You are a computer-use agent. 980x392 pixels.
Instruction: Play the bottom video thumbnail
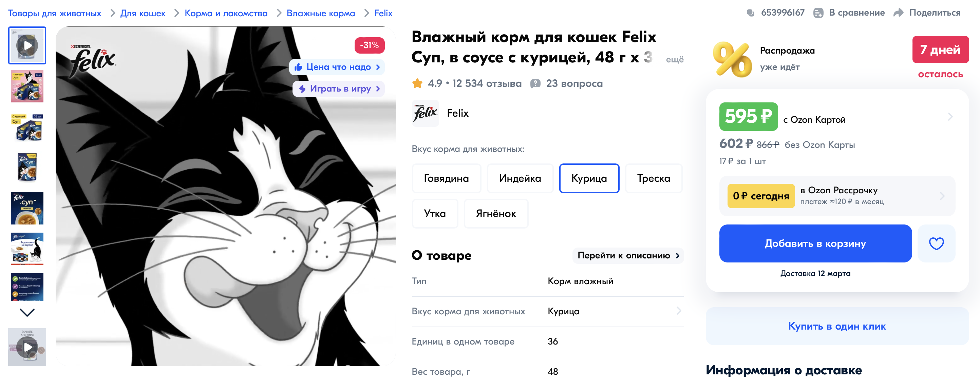pyautogui.click(x=27, y=347)
